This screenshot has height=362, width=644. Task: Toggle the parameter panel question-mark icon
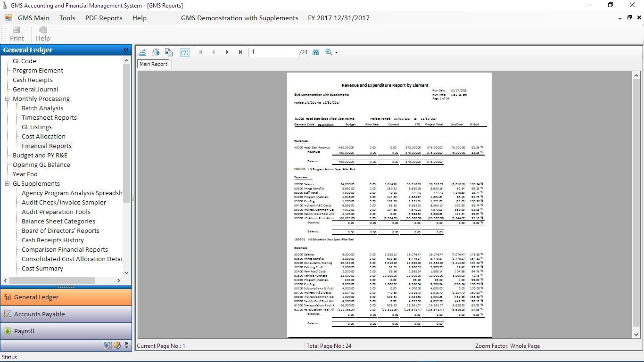(185, 52)
